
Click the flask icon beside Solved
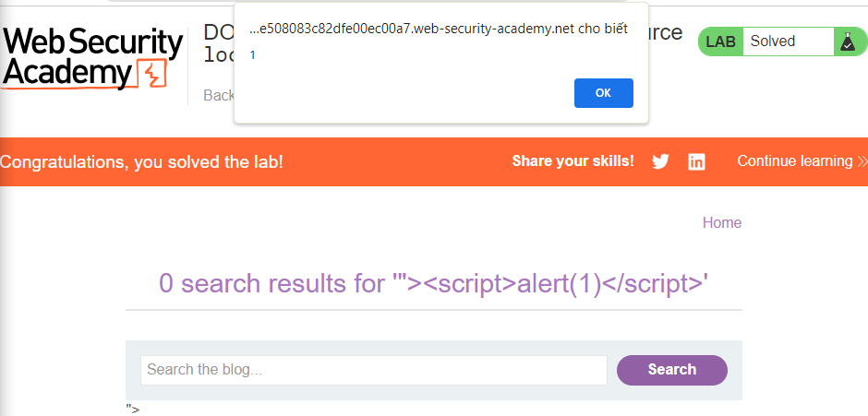click(846, 42)
